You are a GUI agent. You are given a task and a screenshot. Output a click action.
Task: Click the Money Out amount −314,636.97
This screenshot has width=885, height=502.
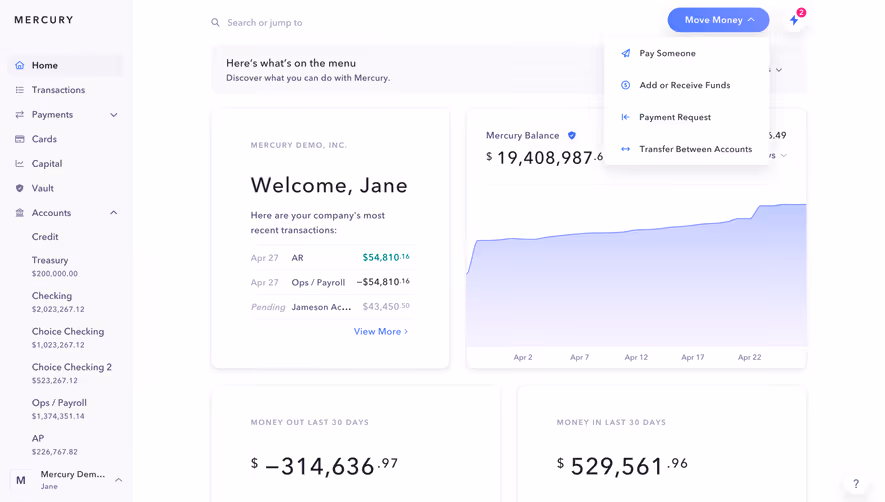325,466
